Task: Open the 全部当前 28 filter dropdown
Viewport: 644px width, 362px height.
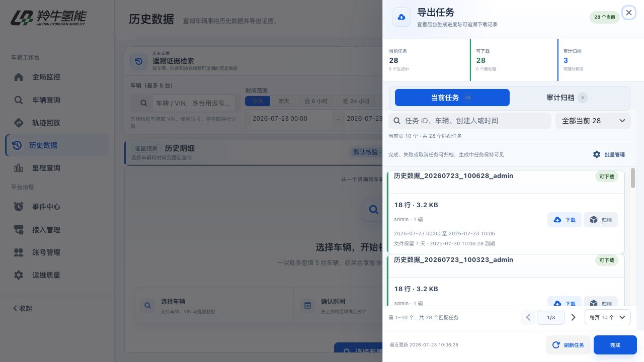Action: click(593, 121)
